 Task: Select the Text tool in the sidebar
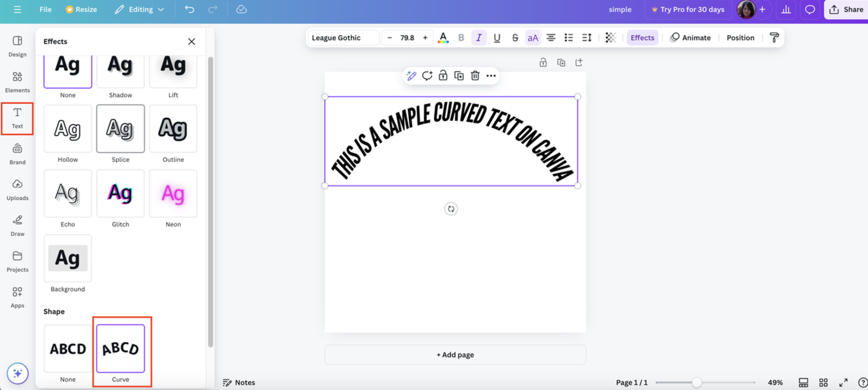click(17, 118)
